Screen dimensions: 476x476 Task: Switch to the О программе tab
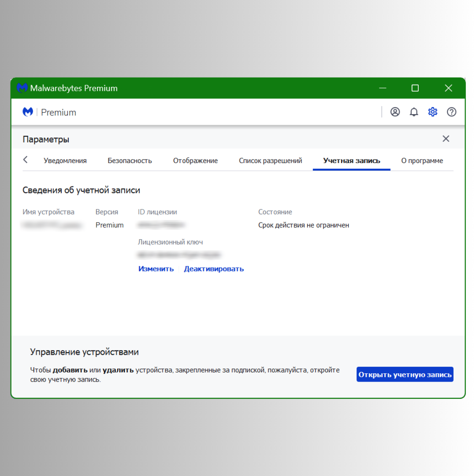[x=422, y=160]
